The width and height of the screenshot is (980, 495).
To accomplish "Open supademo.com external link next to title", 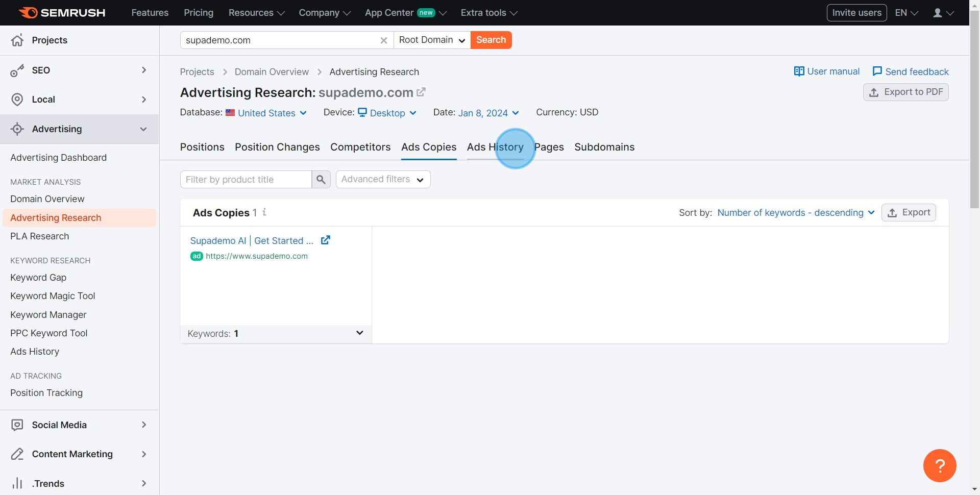I will pos(421,92).
